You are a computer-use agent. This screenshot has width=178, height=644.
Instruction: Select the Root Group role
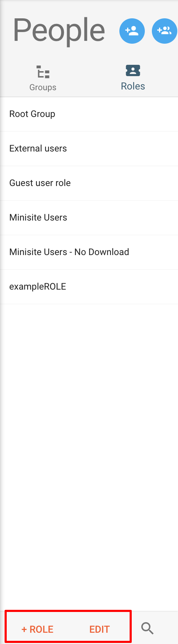tap(89, 114)
